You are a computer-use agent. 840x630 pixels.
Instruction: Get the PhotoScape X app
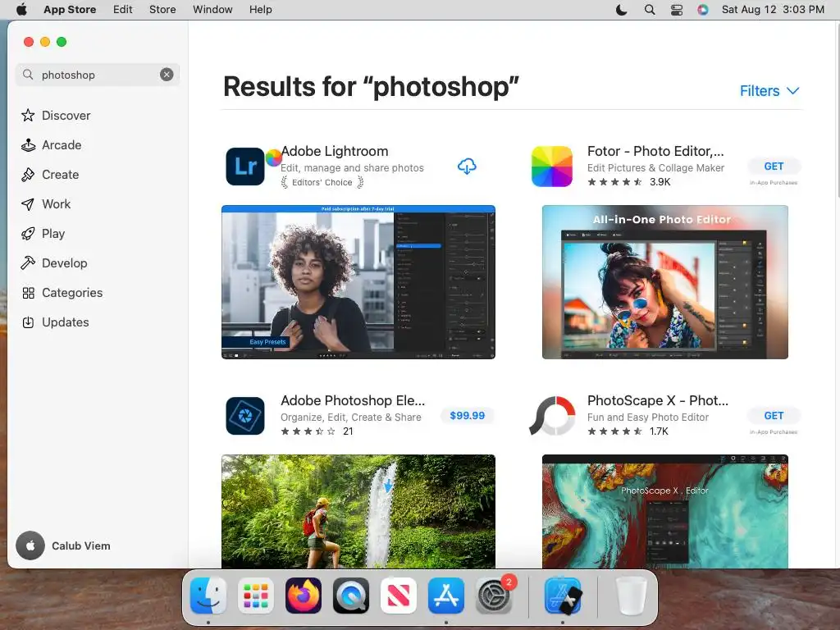coord(774,415)
